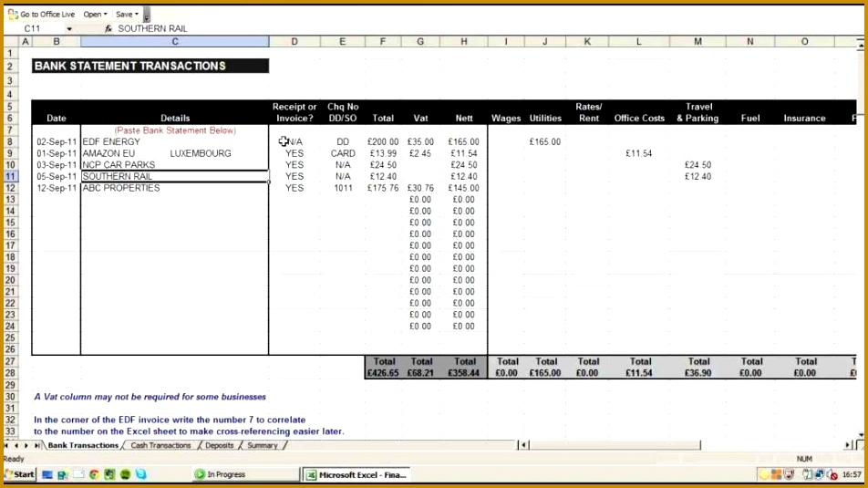Viewport: 868px width, 488px height.
Task: Click the taskbar clock showing 16:57
Action: click(x=852, y=474)
